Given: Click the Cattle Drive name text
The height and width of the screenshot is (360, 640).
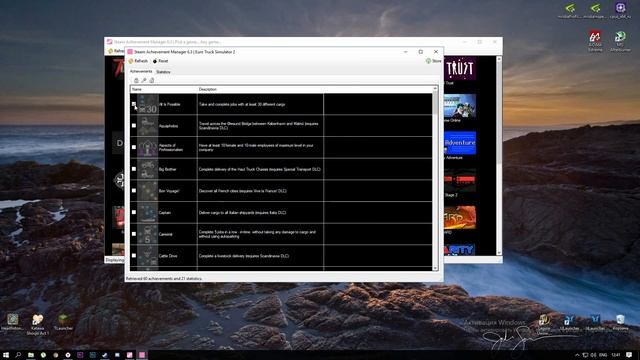Looking at the screenshot, I should [x=168, y=256].
